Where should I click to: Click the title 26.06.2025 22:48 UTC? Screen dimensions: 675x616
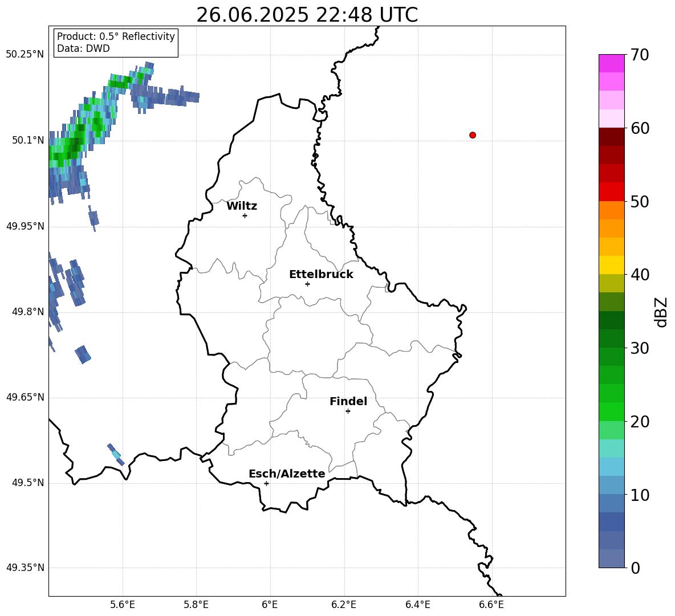pyautogui.click(x=307, y=15)
